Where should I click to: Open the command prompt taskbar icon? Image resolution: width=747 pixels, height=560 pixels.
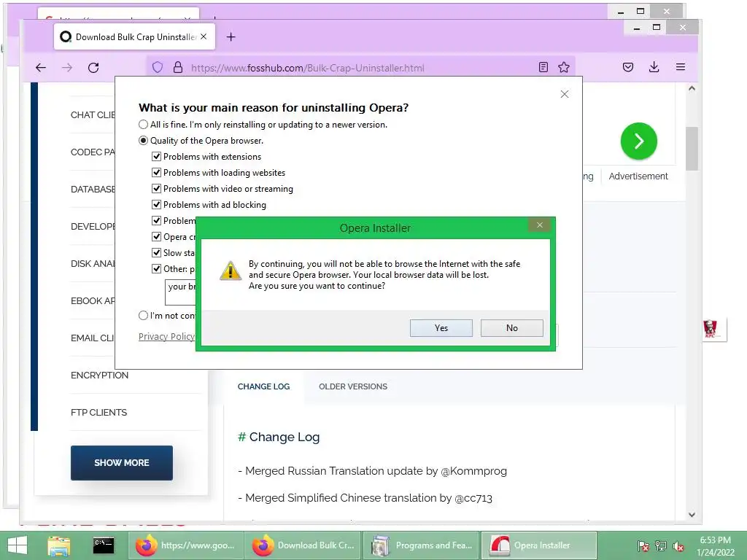[104, 545]
